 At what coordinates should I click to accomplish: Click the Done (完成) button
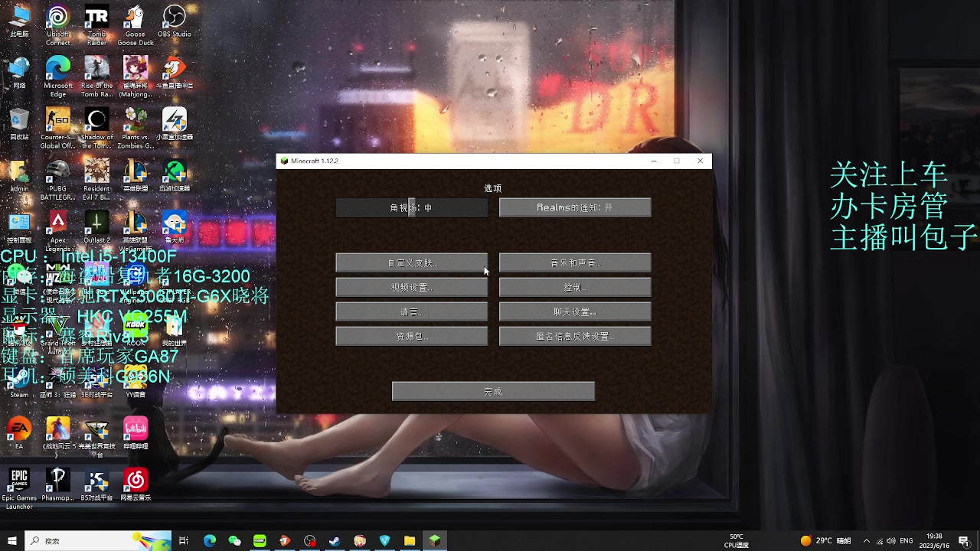pyautogui.click(x=493, y=392)
